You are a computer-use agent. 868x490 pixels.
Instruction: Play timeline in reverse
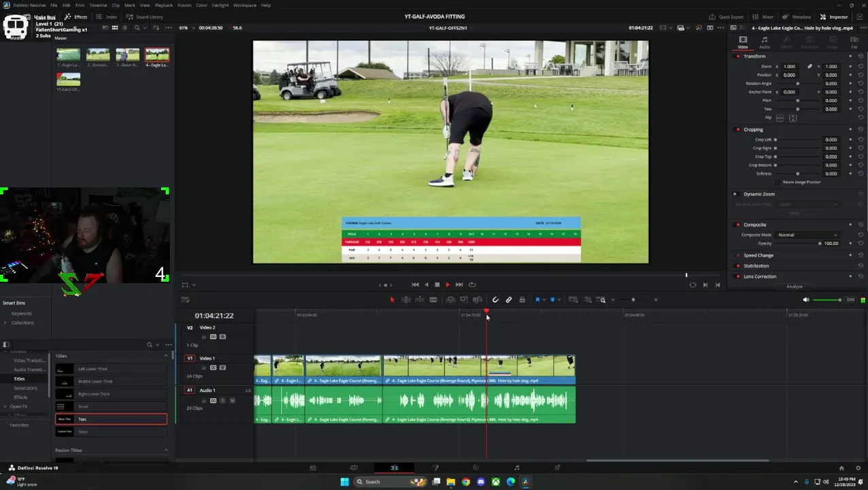pos(427,284)
